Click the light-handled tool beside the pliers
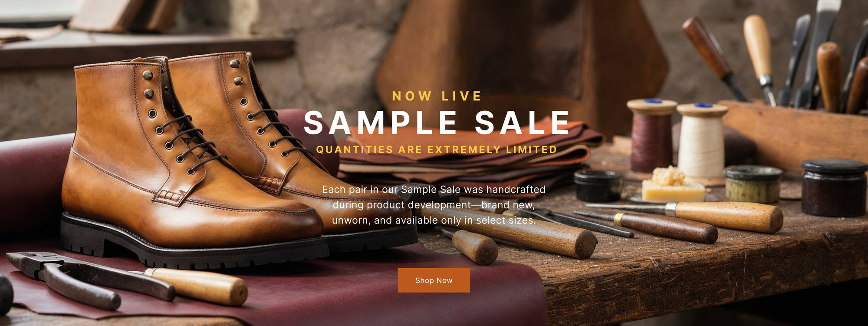This screenshot has width=868, height=326. (195, 286)
